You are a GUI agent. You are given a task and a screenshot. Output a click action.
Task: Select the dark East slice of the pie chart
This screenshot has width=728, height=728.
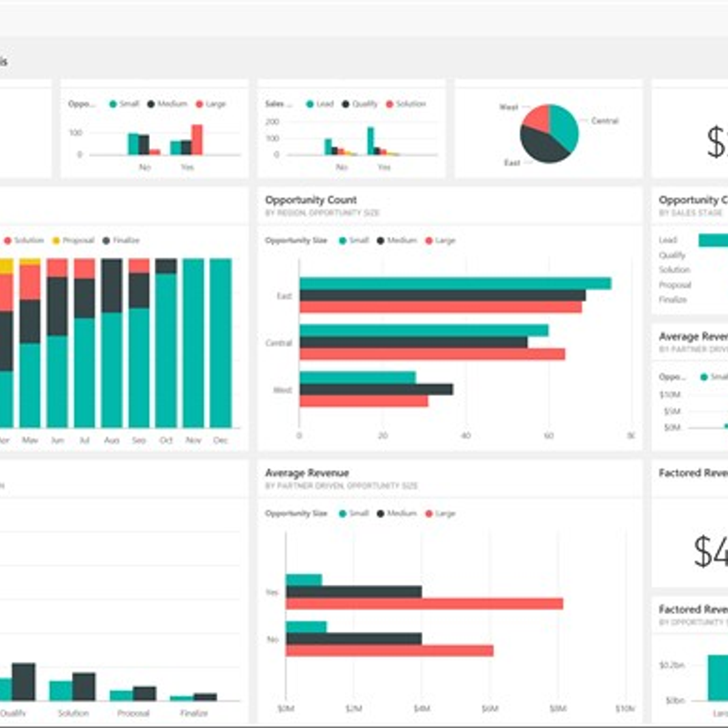540,147
